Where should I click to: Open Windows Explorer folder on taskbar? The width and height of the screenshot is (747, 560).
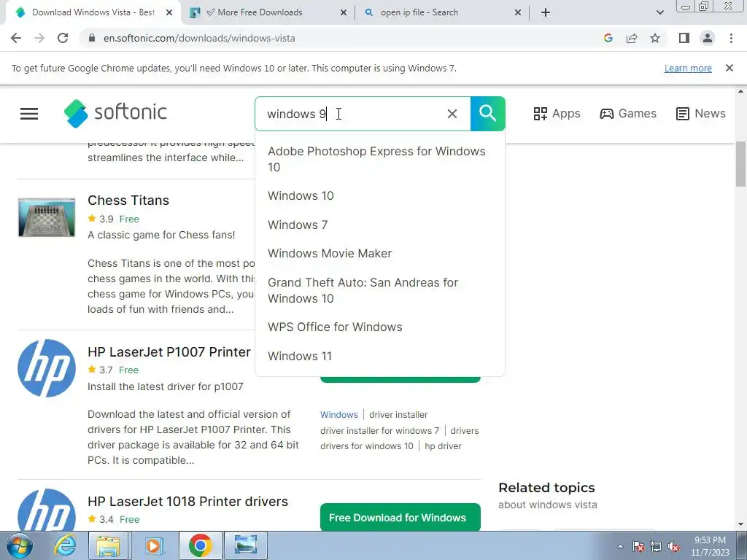(x=108, y=545)
